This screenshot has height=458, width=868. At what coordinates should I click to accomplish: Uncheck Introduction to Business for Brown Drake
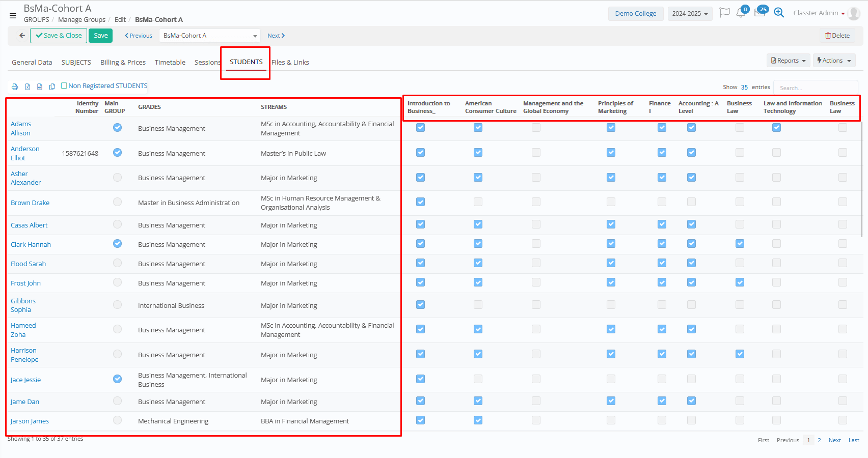point(420,202)
